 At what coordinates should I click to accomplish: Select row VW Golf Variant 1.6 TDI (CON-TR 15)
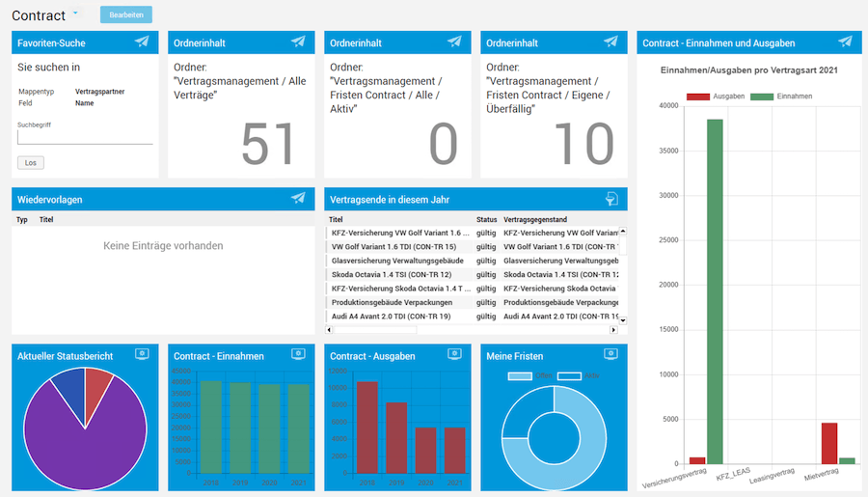pyautogui.click(x=473, y=246)
